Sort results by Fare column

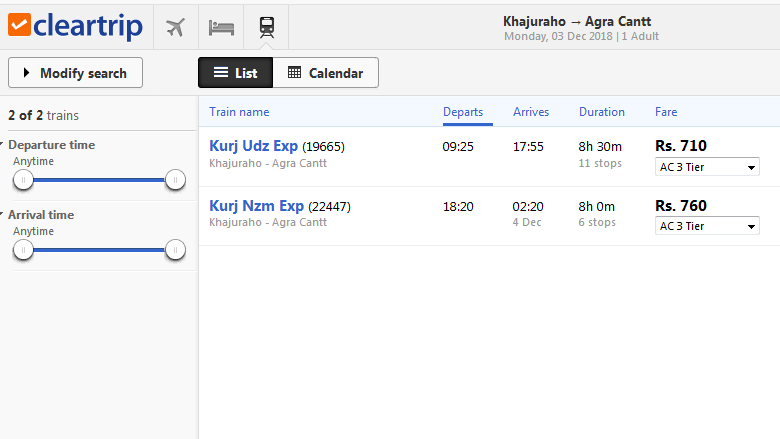tap(666, 112)
